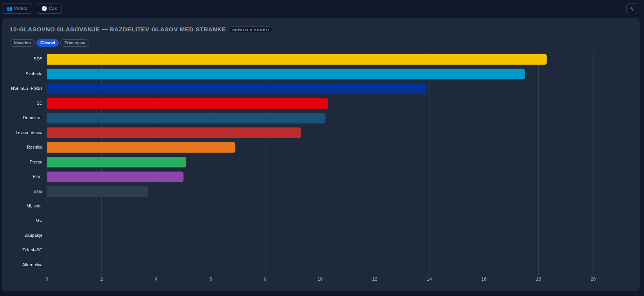Click the grey SNS bar

pos(97,192)
